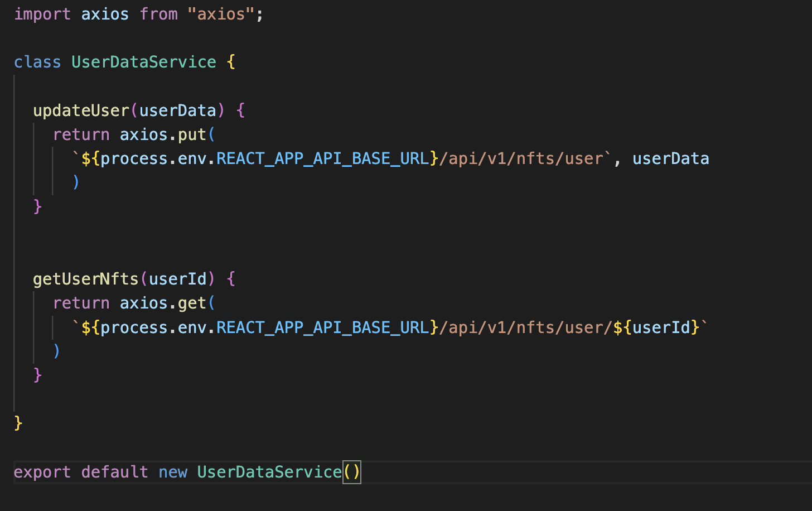Click the 'default' keyword on the last line
Image resolution: width=812 pixels, height=511 pixels.
pyautogui.click(x=114, y=472)
